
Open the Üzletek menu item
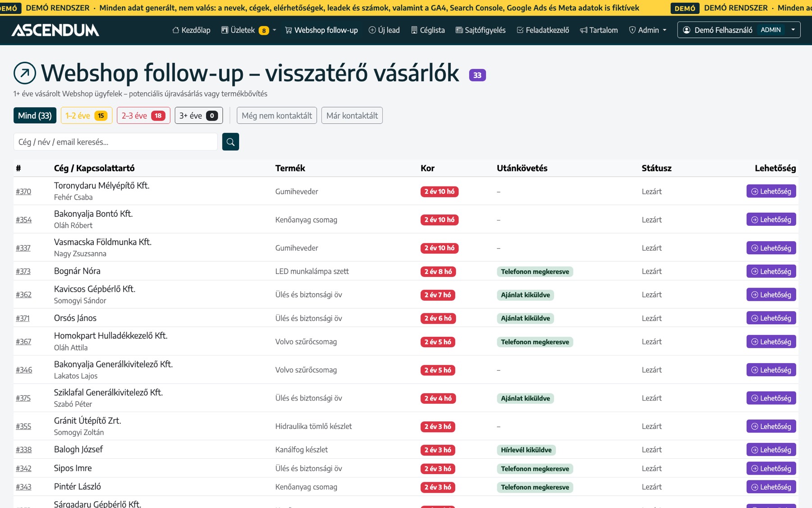(x=245, y=30)
